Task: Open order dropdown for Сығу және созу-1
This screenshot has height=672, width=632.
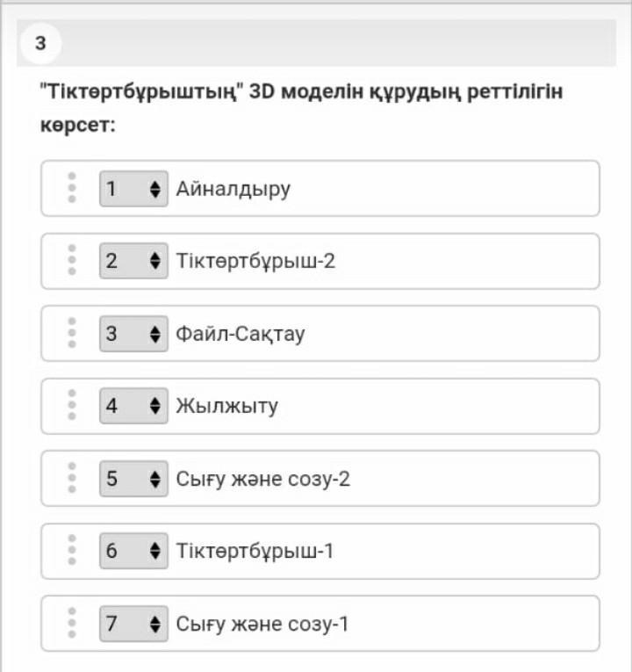Action: pyautogui.click(x=133, y=624)
